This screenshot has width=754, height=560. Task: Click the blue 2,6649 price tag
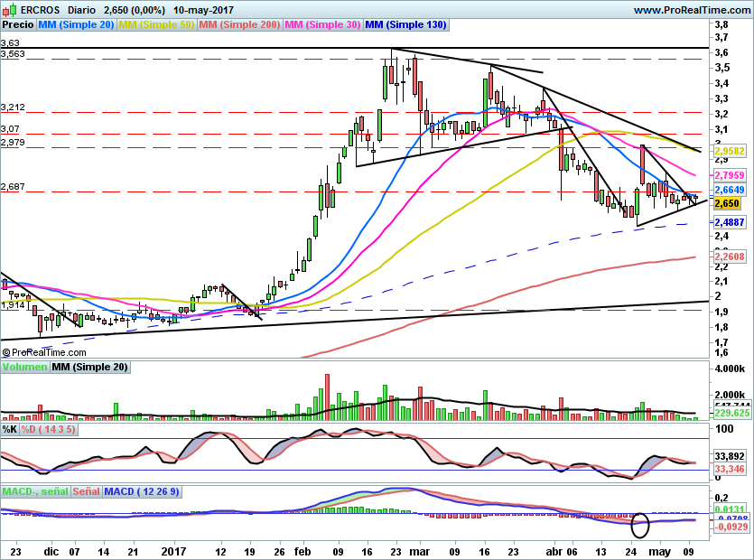click(728, 191)
